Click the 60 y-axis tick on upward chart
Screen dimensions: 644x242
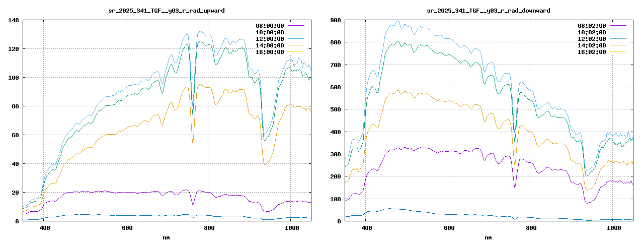pyautogui.click(x=15, y=135)
